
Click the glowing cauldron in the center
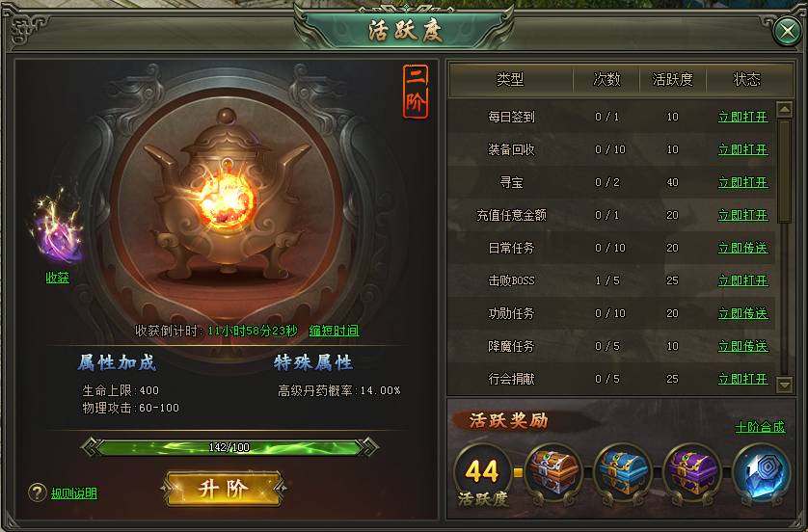coord(228,195)
